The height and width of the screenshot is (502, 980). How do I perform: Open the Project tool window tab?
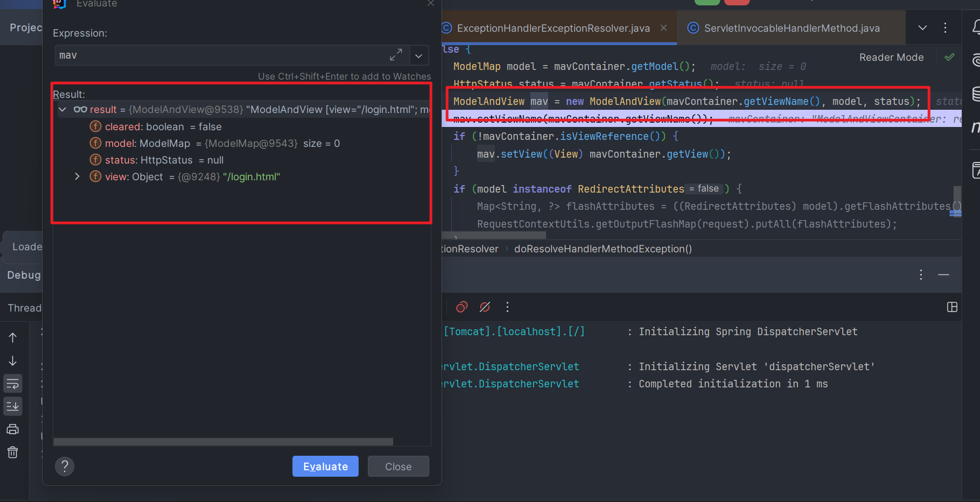(25, 27)
